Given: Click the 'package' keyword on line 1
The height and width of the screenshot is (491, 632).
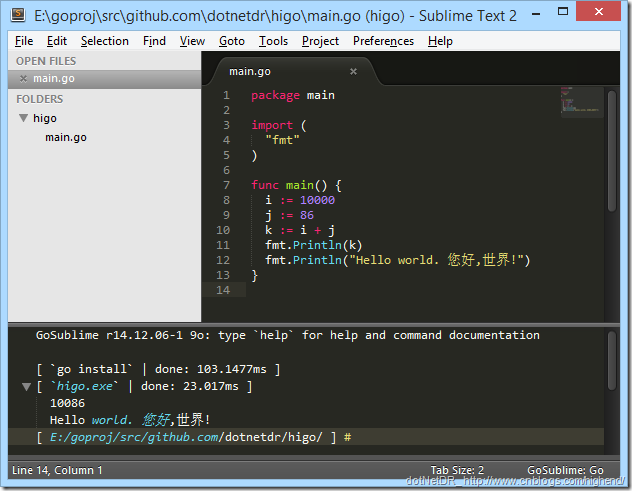Looking at the screenshot, I should (x=276, y=95).
